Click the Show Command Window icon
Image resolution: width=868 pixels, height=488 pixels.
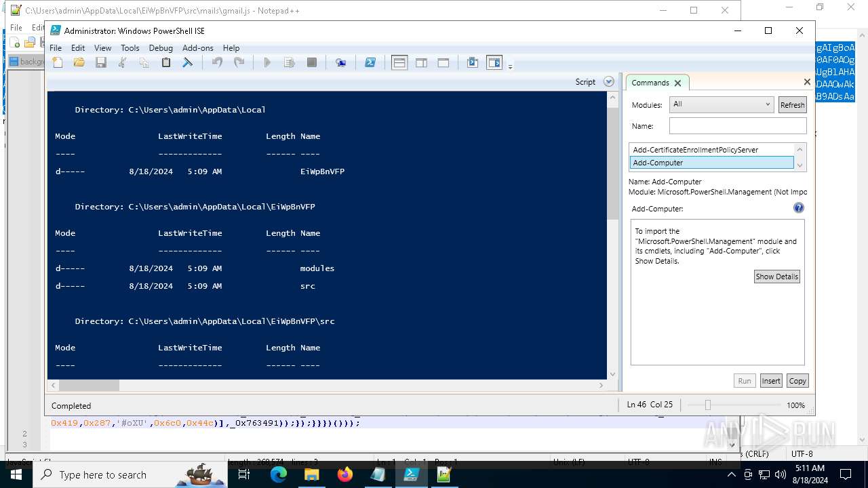pyautogui.click(x=473, y=63)
